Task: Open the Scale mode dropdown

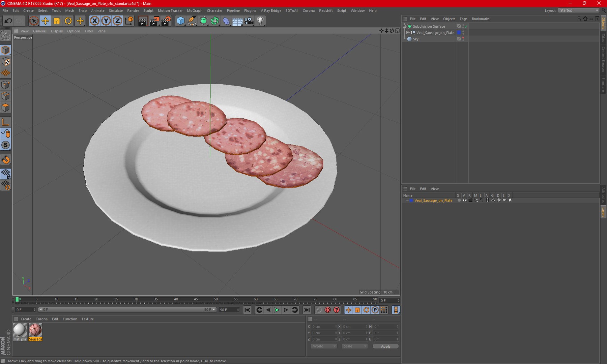Action: point(354,346)
